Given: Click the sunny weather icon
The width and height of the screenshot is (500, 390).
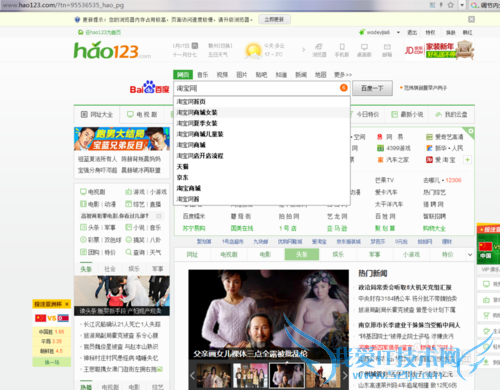Looking at the screenshot, I should tap(253, 51).
